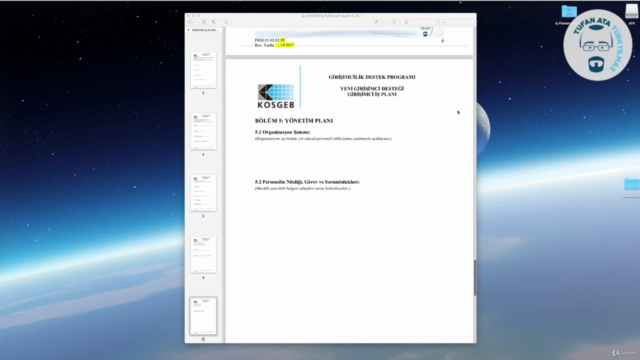
Task: Select the page 5 thumbnail
Action: tap(203, 193)
